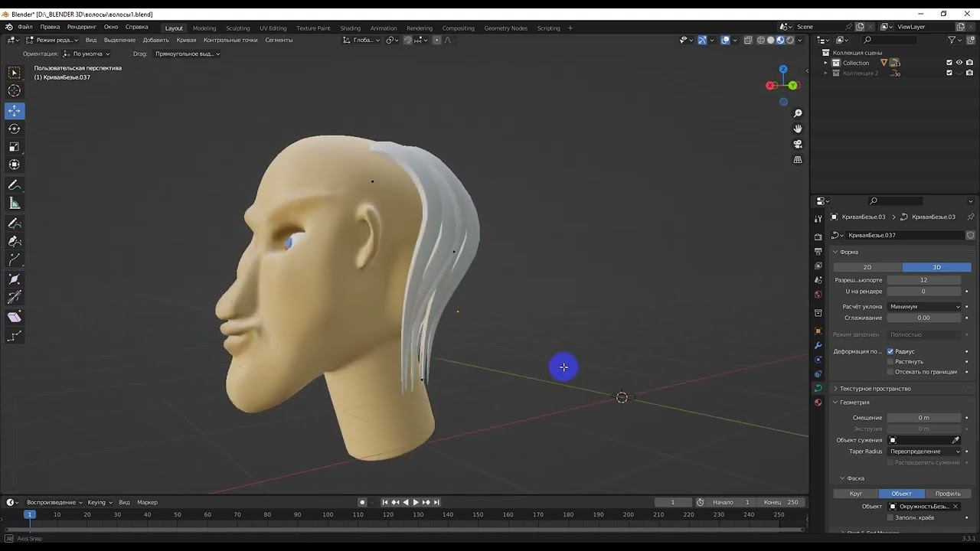Click the play animation button
The image size is (980, 551).
pos(416,502)
